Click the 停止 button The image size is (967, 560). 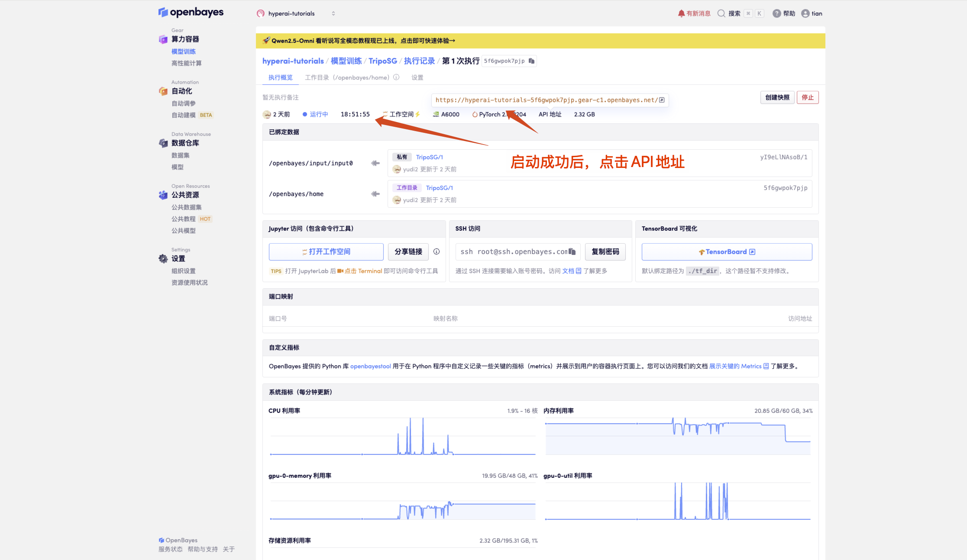point(807,97)
